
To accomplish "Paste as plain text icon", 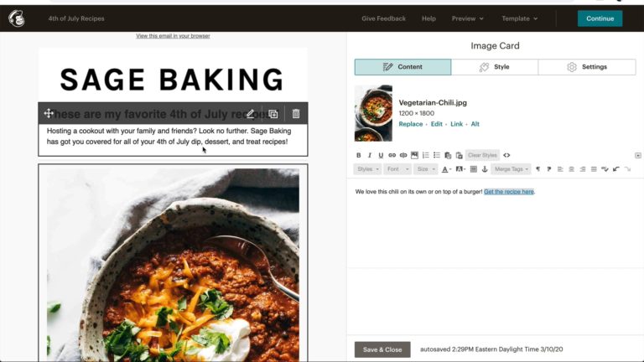I will (x=448, y=155).
